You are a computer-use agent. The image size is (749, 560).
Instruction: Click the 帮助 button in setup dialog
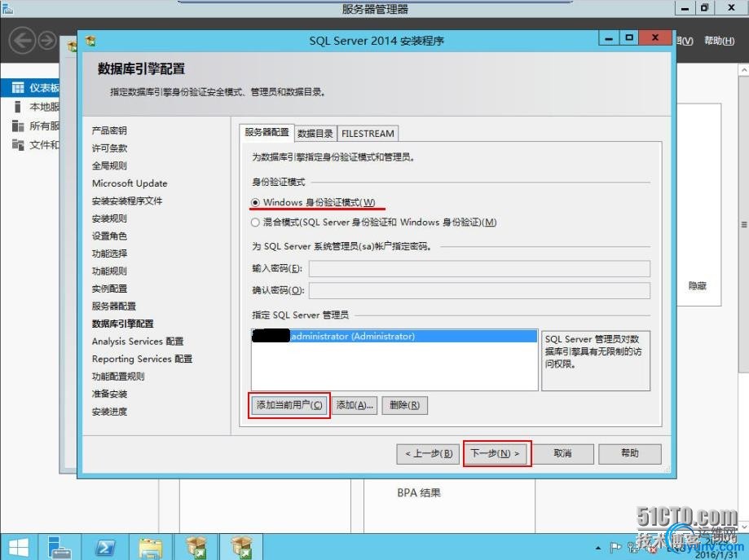(x=630, y=453)
